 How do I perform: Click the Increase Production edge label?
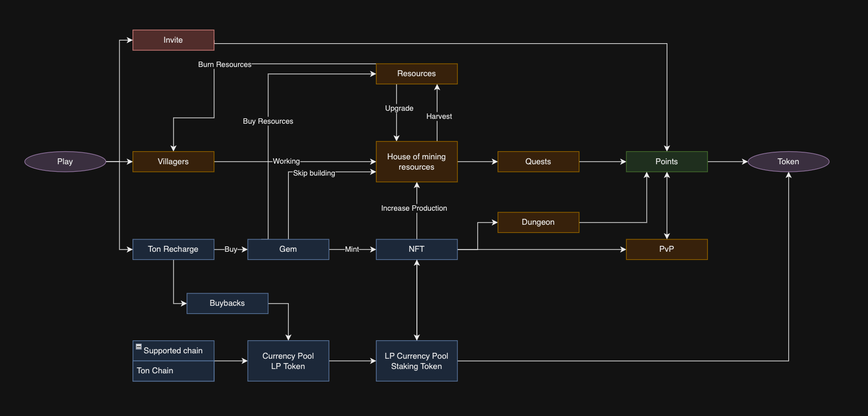[x=414, y=208]
